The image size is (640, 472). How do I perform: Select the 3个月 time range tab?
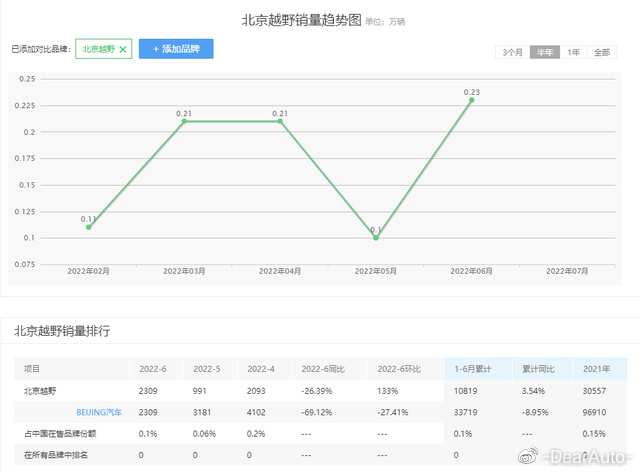[512, 52]
